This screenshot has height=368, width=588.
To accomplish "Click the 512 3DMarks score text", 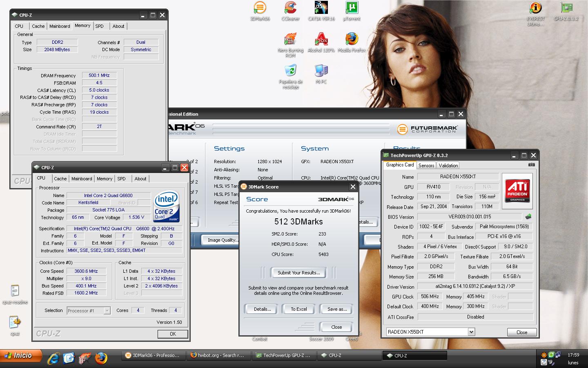I will click(298, 222).
